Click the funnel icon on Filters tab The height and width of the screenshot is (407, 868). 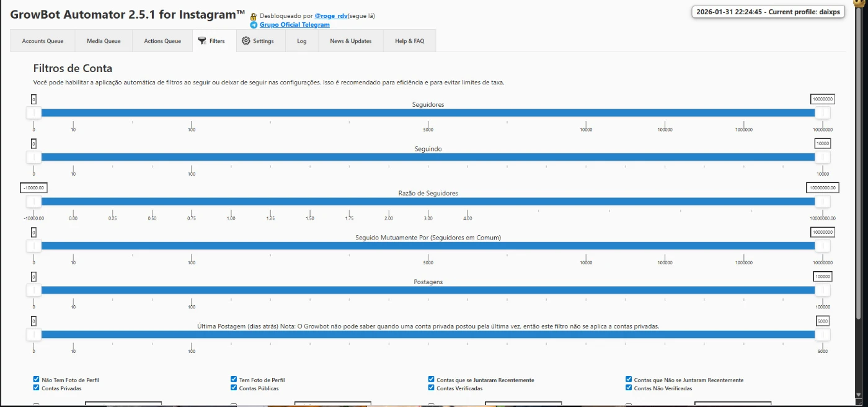click(x=202, y=41)
